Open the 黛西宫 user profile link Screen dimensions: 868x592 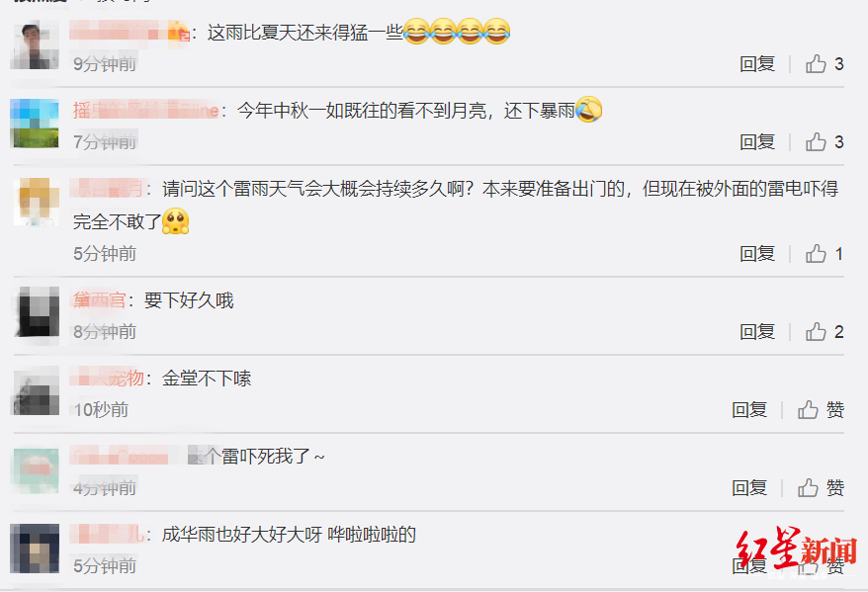click(x=100, y=300)
